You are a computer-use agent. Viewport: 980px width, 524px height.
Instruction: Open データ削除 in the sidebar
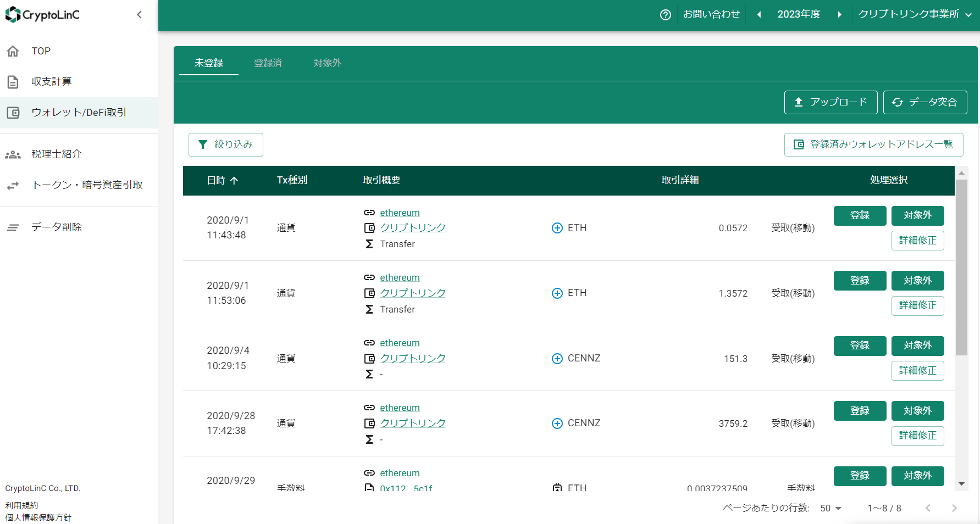(56, 227)
